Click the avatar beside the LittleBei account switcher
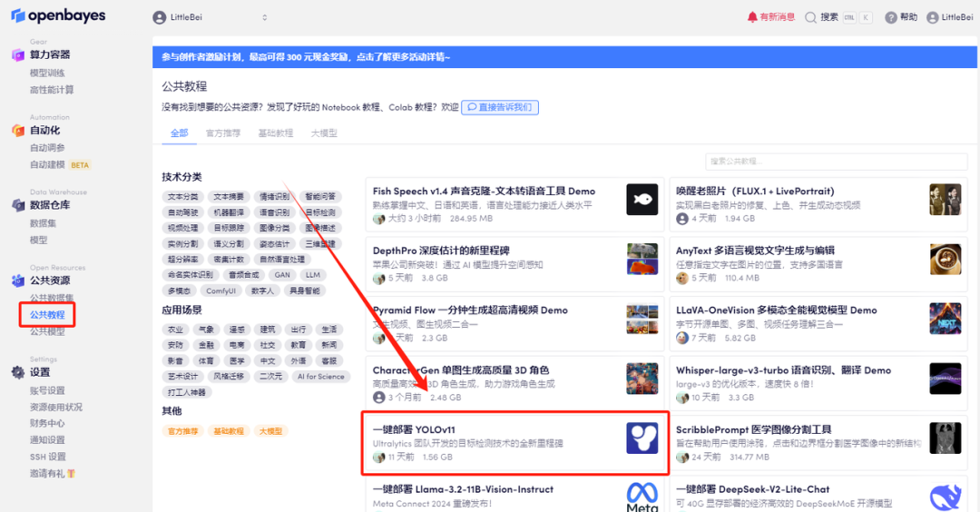This screenshot has width=980, height=512. 160,17
